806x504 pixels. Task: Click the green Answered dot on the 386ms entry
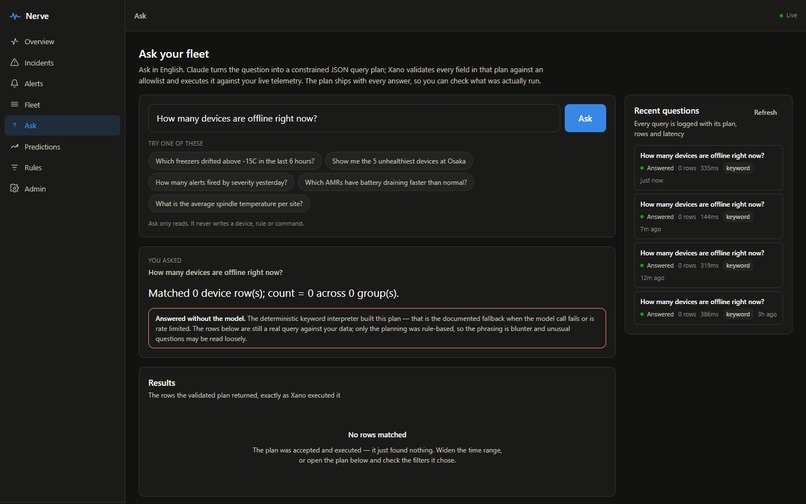642,314
